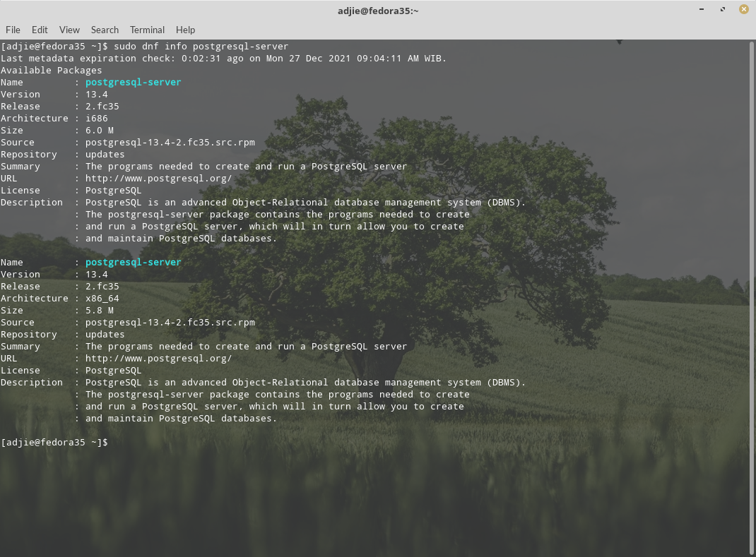Image resolution: width=756 pixels, height=557 pixels.
Task: Minimize the terminal window
Action: tap(702, 9)
